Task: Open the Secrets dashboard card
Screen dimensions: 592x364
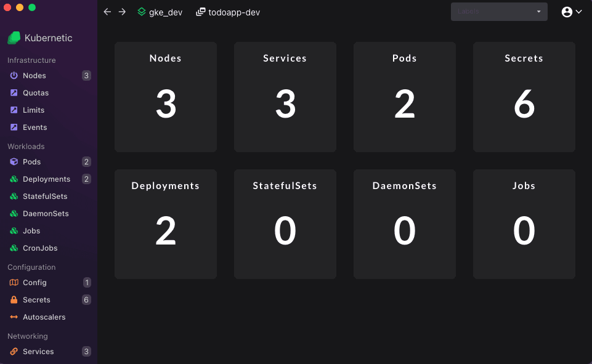Action: point(524,97)
